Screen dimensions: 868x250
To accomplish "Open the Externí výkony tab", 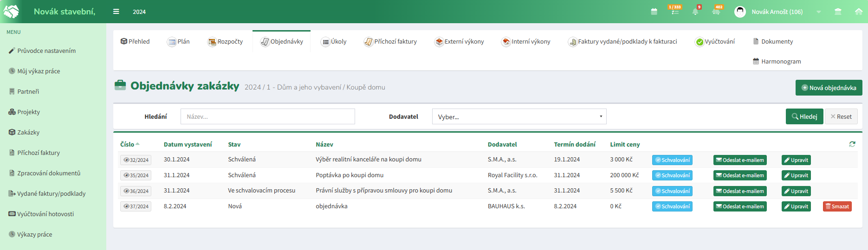I will point(459,41).
